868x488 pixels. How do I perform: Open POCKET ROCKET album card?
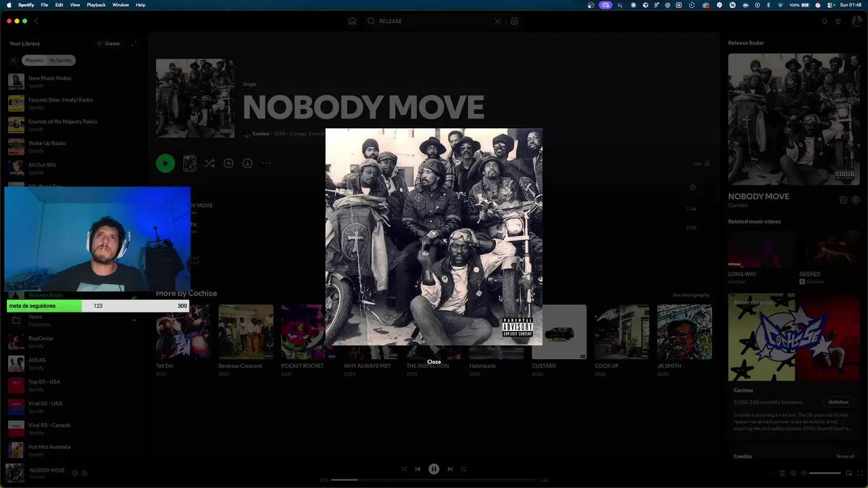click(303, 341)
